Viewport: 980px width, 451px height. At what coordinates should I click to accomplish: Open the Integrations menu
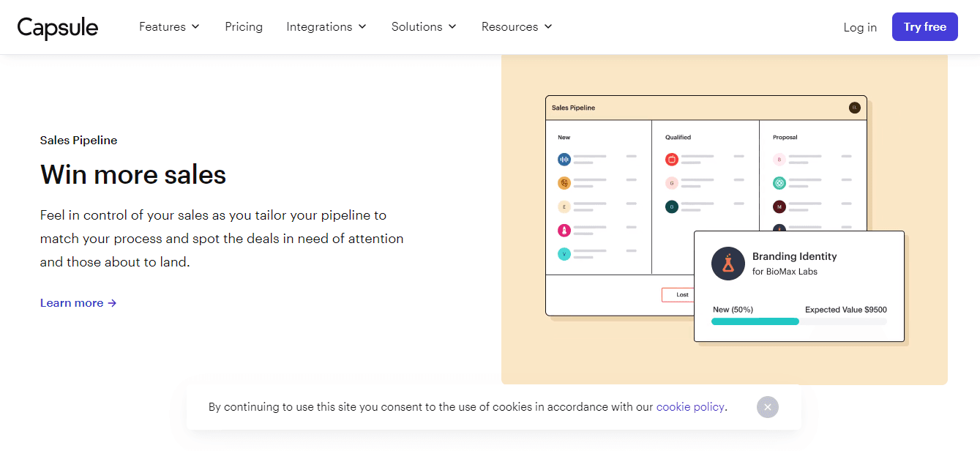click(x=326, y=26)
